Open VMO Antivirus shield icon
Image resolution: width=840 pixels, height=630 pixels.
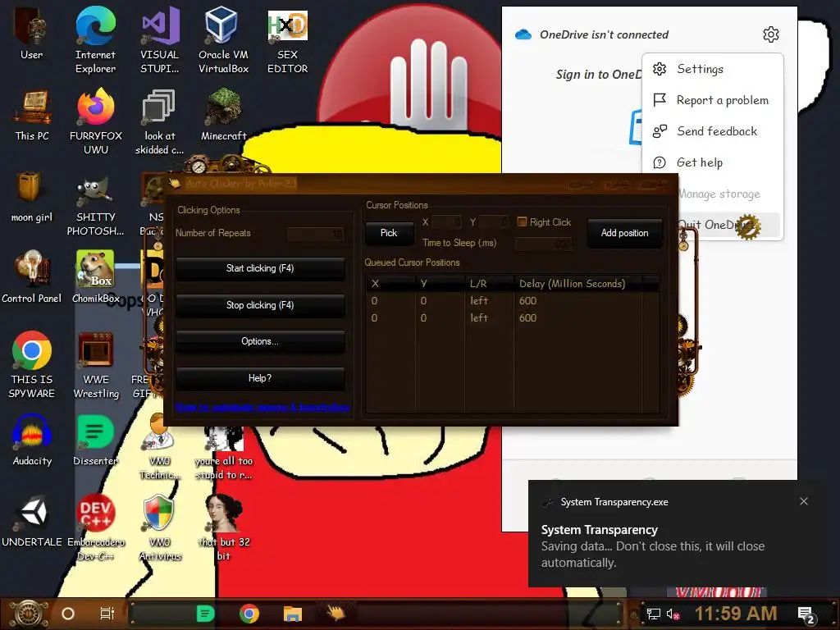pyautogui.click(x=160, y=527)
